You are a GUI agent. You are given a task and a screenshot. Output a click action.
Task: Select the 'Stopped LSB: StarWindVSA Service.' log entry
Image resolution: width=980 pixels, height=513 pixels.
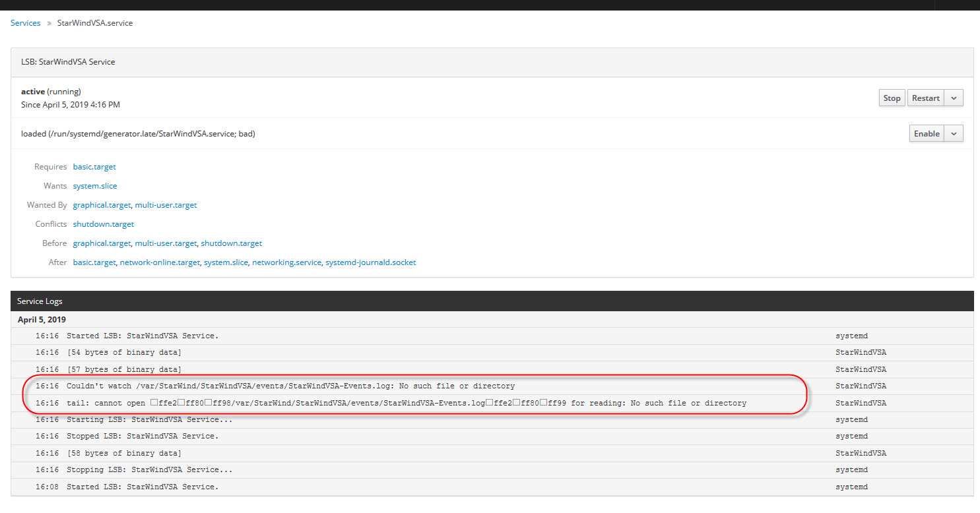[x=492, y=437]
